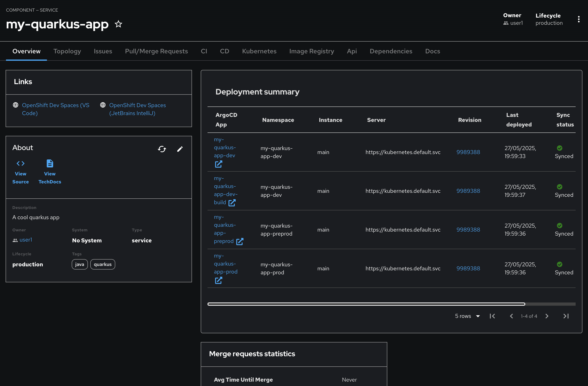
Task: Refresh the About card entity data
Action: 162,149
